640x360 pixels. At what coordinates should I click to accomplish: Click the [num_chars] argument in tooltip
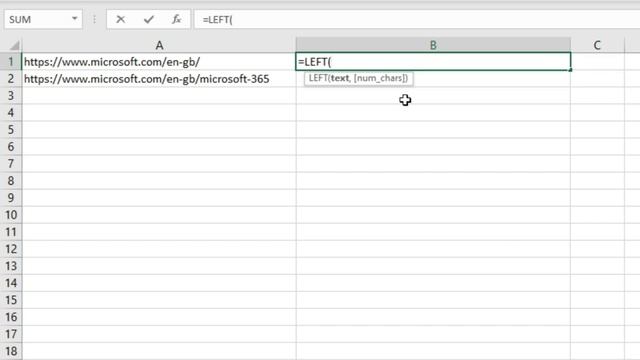click(x=380, y=78)
